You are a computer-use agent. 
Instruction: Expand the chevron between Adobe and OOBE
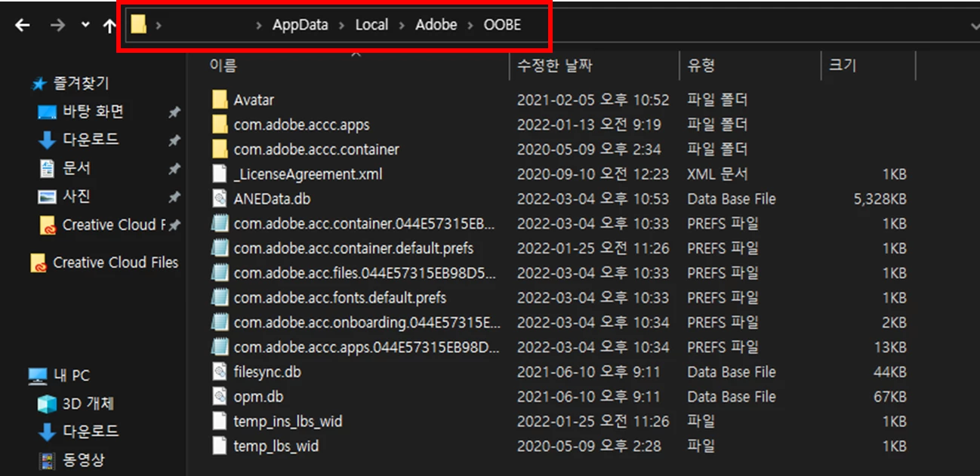pyautogui.click(x=470, y=25)
